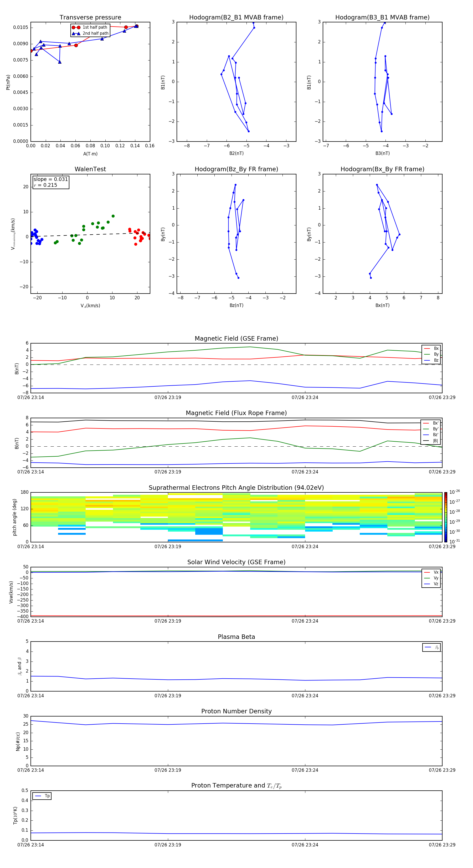The image size is (473, 868).
Task: Click the "Bx(nT)" x-axis label
Action: 382,305
